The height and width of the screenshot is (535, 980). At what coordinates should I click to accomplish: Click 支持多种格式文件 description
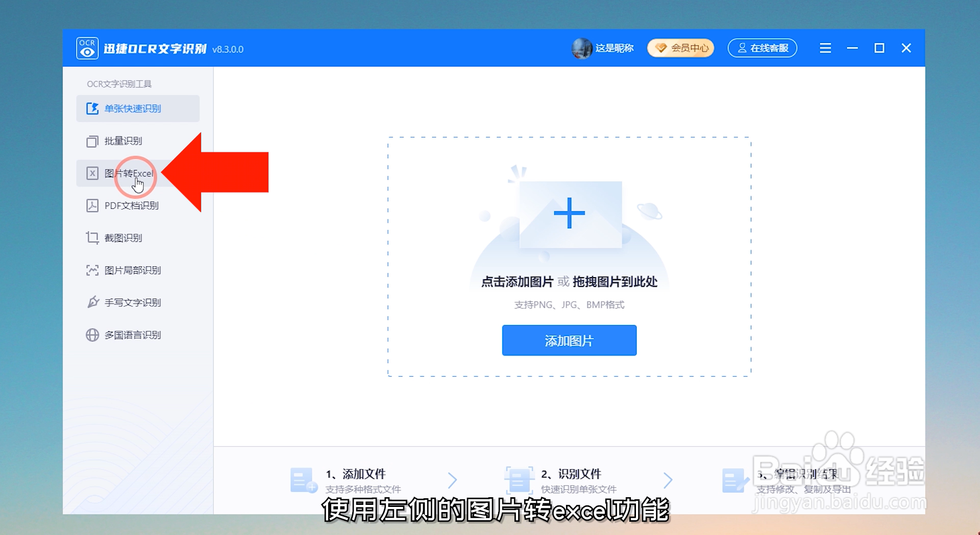click(x=363, y=489)
